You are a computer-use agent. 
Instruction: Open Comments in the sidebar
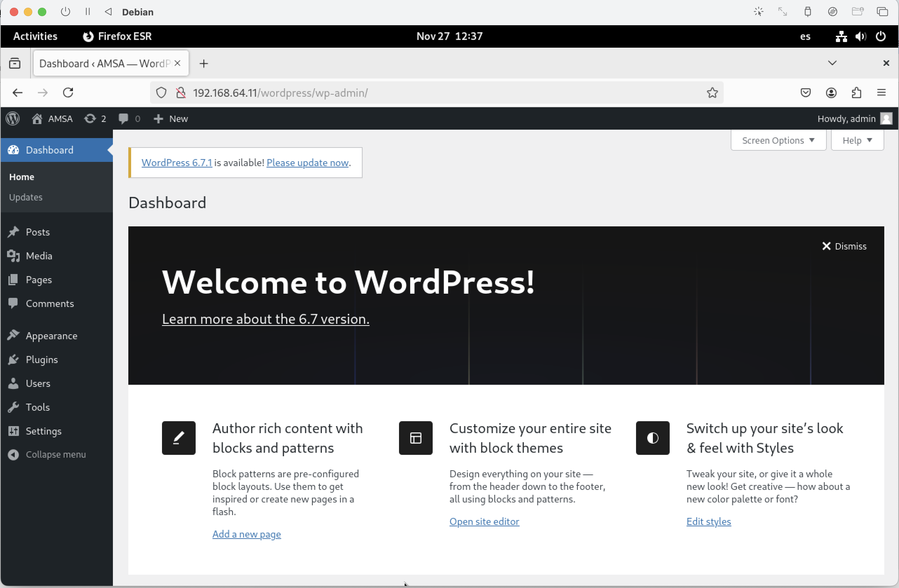57,303
